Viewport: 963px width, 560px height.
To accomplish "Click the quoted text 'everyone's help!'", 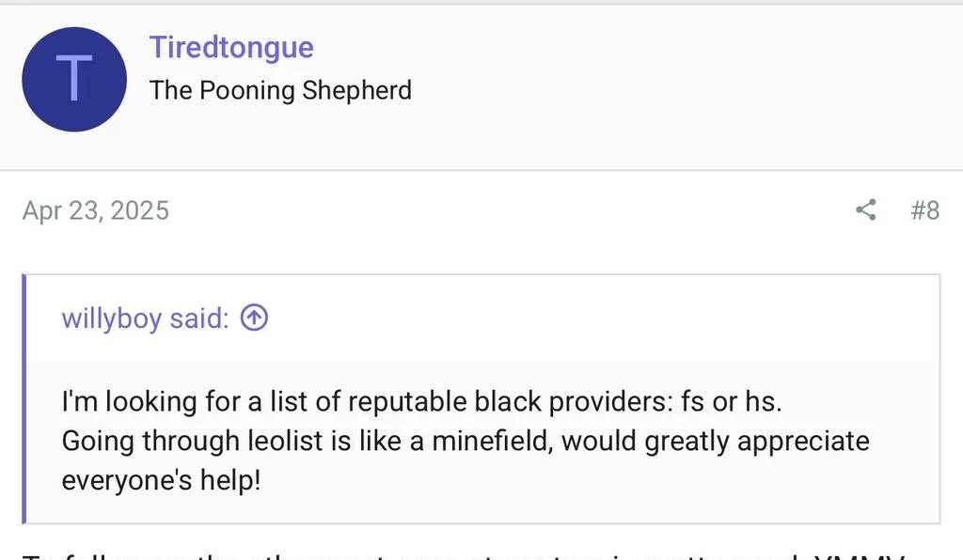I will pos(162,480).
